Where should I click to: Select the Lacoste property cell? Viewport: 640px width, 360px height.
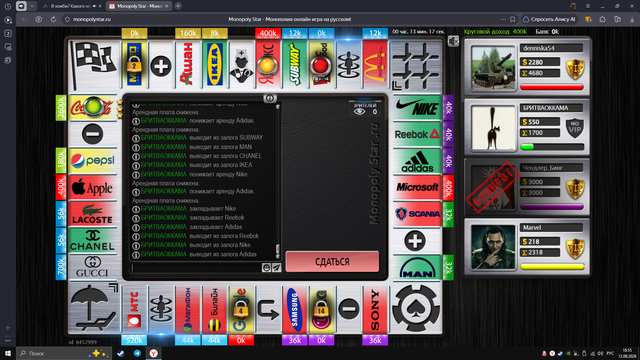[x=92, y=214]
